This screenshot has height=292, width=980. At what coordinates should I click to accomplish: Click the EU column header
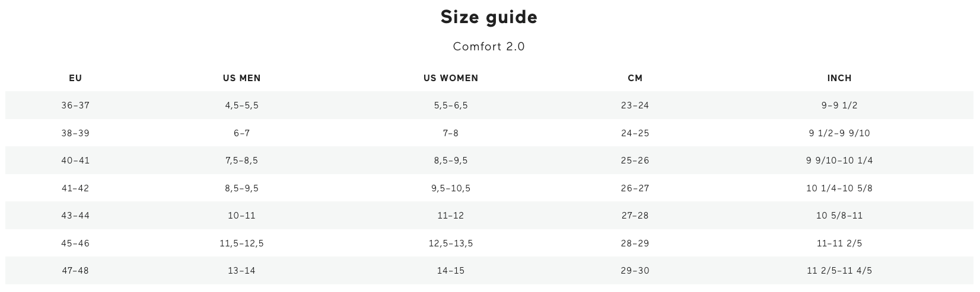point(75,78)
